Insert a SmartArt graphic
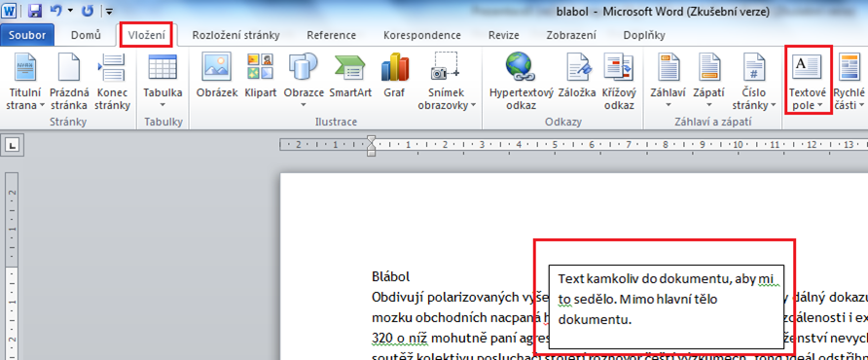This screenshot has height=360, width=868. coord(350,76)
